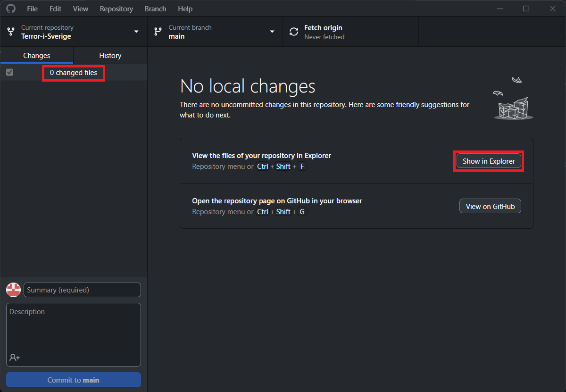This screenshot has height=392, width=566.
Task: Click the GitHub logo icon in title bar
Action: click(x=10, y=8)
